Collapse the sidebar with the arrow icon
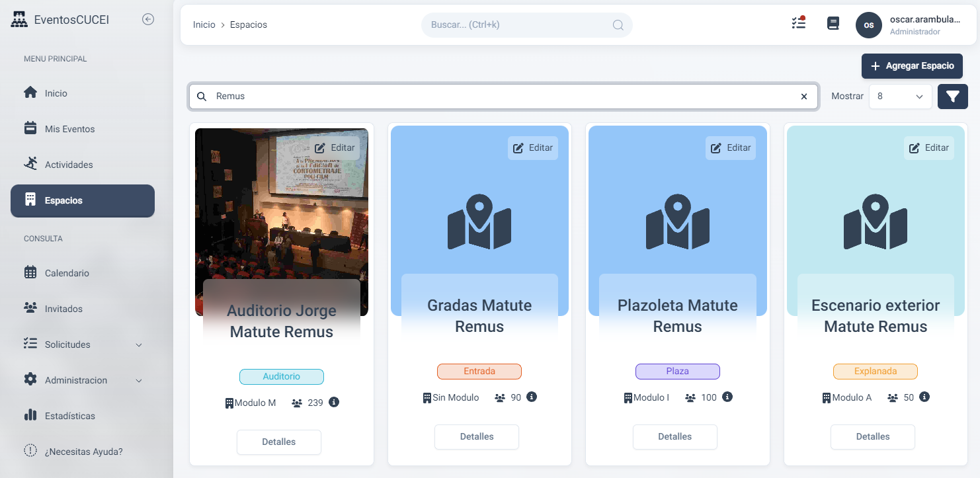The width and height of the screenshot is (980, 478). pos(148,20)
